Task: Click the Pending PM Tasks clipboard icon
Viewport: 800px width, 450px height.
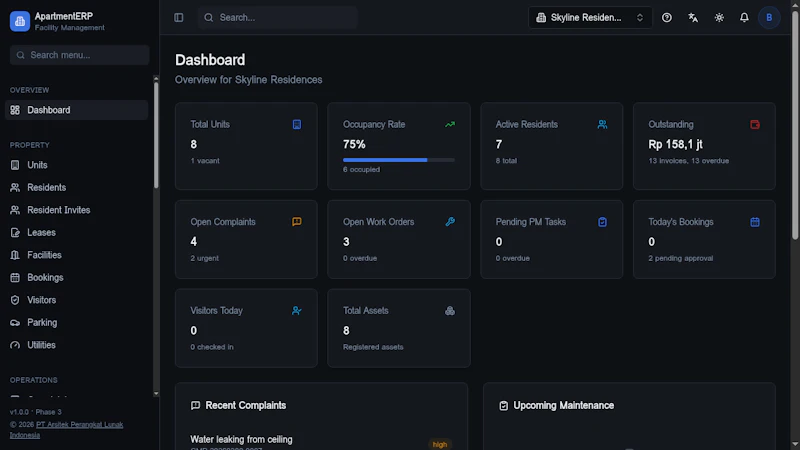Action: point(602,222)
